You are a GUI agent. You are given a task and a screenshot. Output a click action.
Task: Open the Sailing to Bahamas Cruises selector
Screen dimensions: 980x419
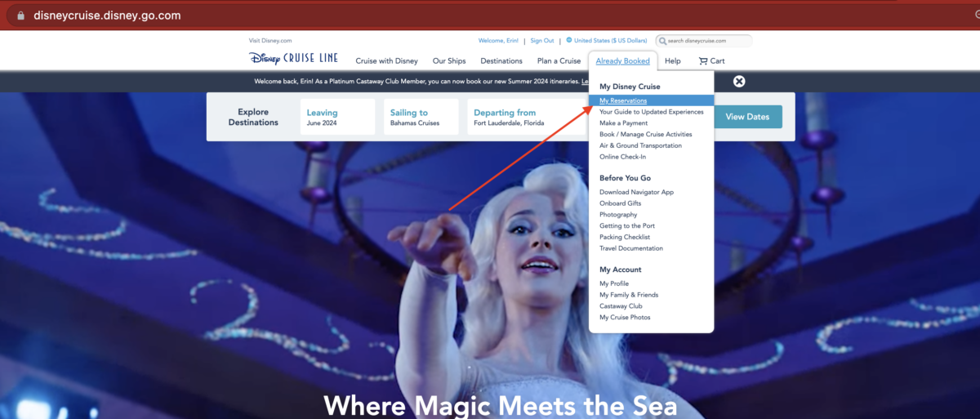(421, 118)
